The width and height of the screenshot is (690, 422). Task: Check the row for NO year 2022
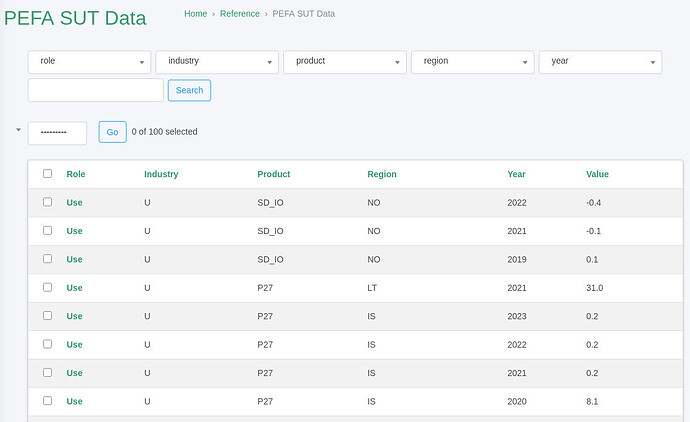coord(47,202)
